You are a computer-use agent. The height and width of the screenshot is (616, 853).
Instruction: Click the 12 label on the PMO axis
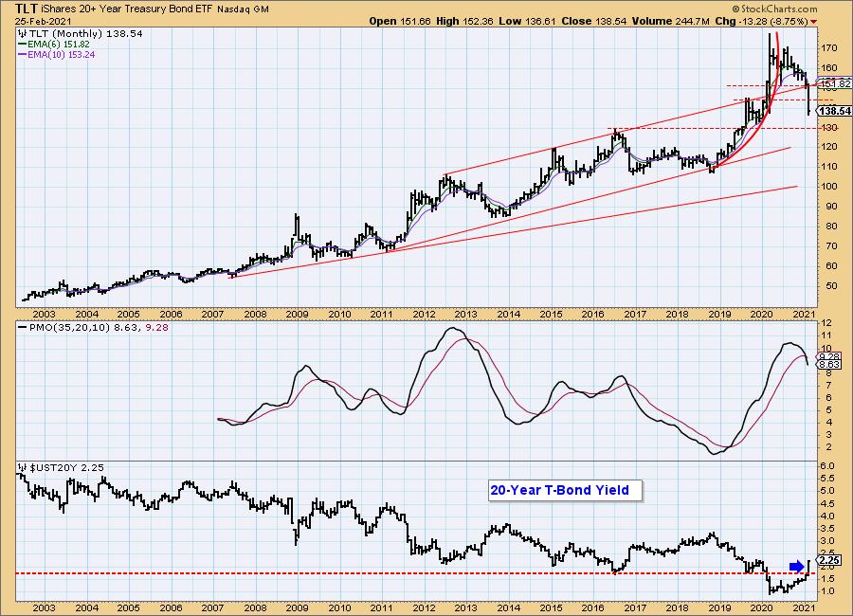point(826,323)
